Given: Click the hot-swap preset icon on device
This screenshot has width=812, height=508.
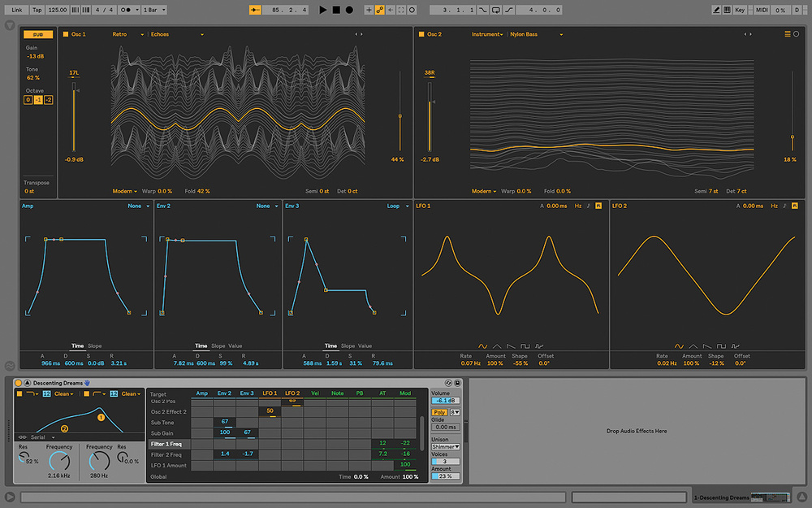Looking at the screenshot, I should click(x=448, y=383).
